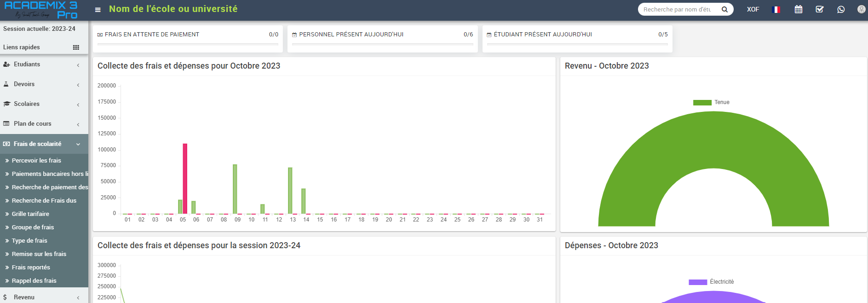Open the Scolaires sidebar section

pos(44,104)
